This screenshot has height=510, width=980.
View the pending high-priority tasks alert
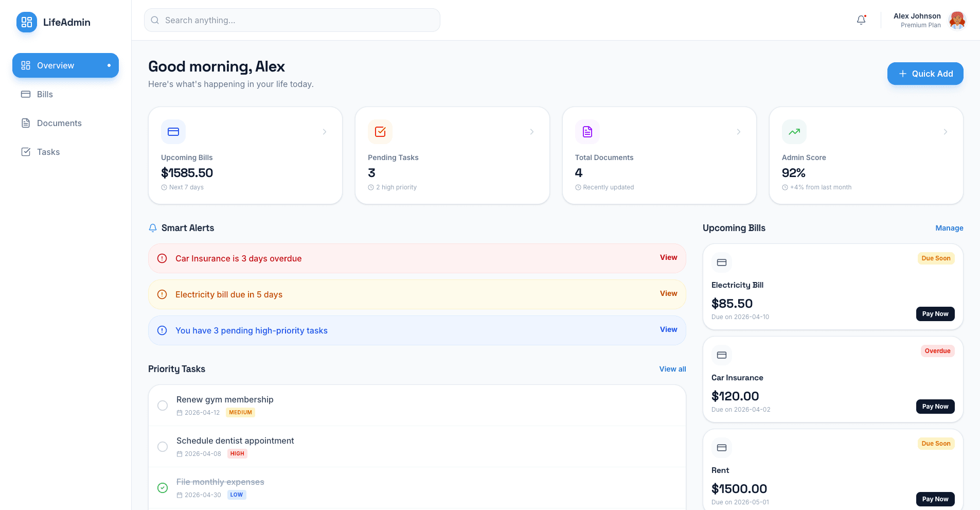pos(669,329)
